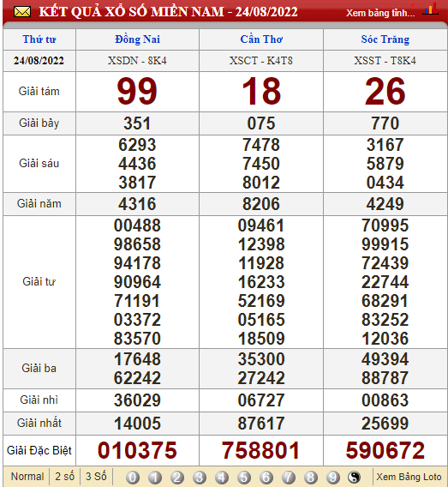Select Sóc Trăng special prize 590672
Viewport: 448px width, 487px height.
point(385,450)
